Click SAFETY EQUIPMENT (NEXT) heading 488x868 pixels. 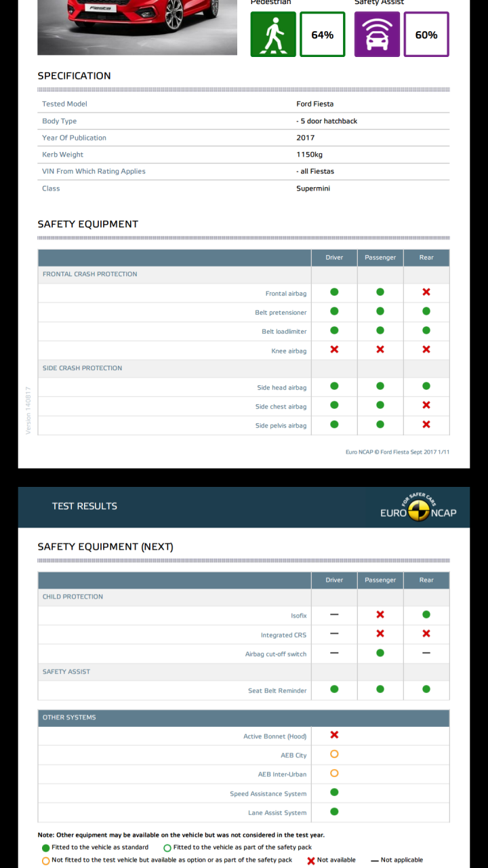click(105, 547)
